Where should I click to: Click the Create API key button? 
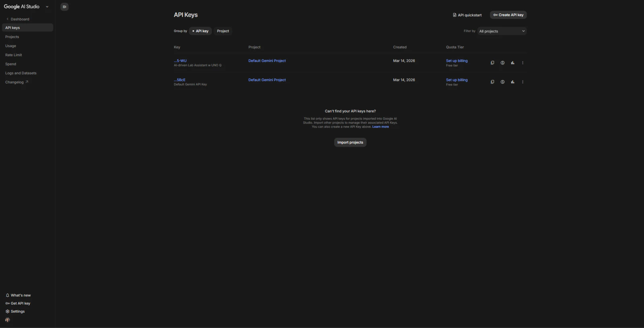tap(508, 15)
